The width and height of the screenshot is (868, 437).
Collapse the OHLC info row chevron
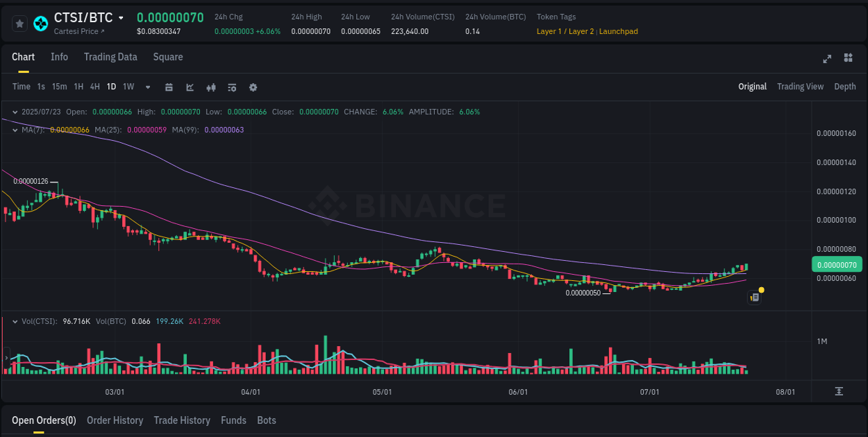[x=15, y=111]
